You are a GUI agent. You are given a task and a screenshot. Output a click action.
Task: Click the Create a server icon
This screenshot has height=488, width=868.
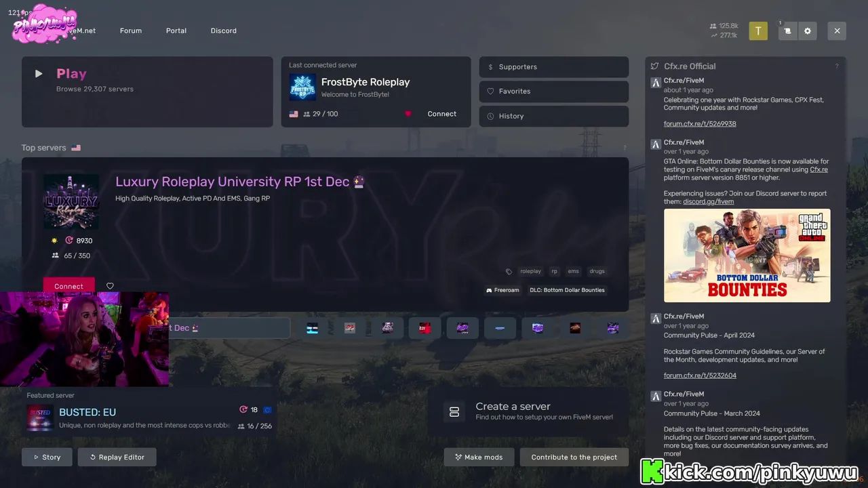click(x=454, y=412)
